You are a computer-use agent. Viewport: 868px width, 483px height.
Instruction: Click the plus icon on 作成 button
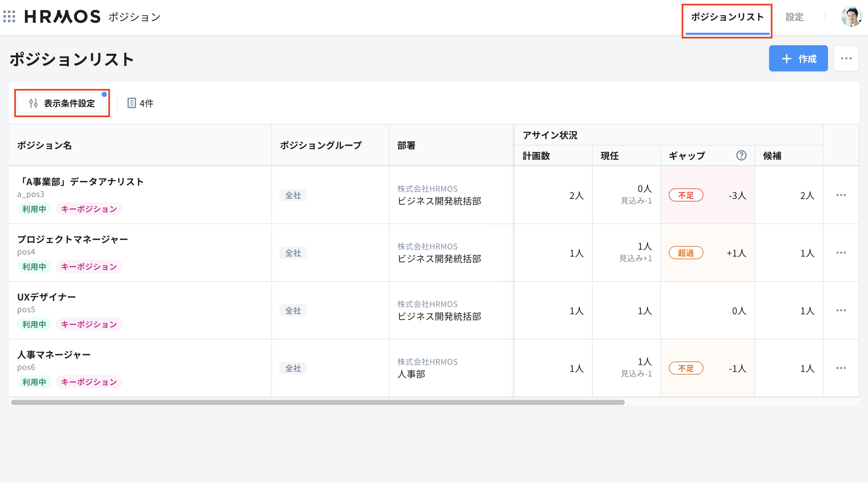[x=787, y=58]
